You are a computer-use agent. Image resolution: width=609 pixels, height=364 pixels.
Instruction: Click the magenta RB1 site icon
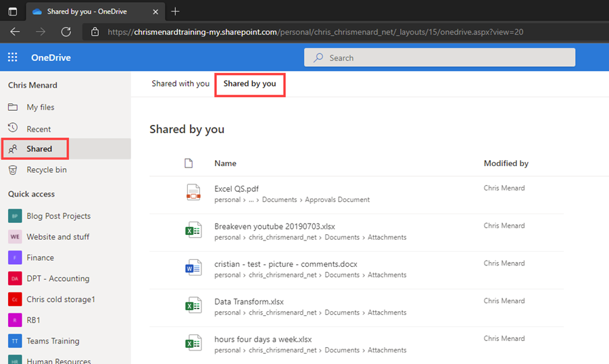(15, 320)
